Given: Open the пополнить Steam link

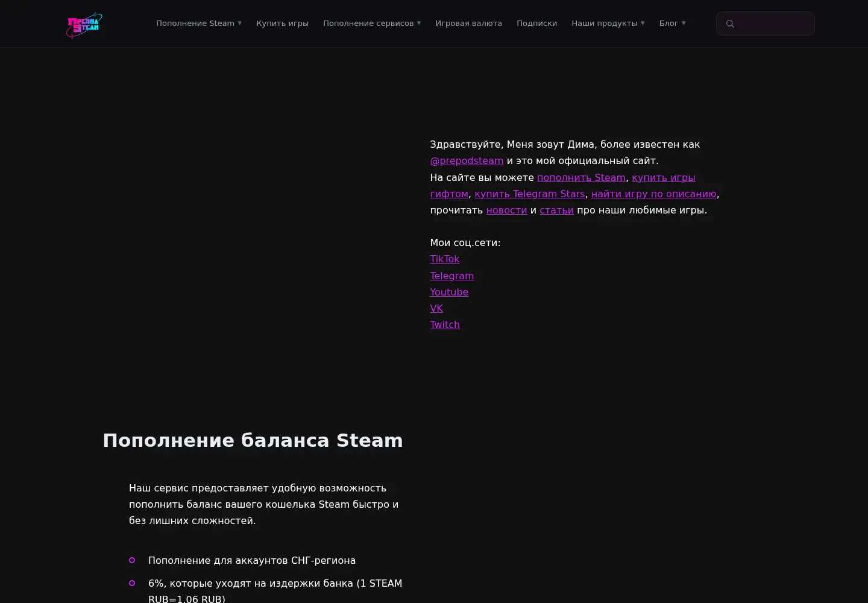Looking at the screenshot, I should point(581,177).
